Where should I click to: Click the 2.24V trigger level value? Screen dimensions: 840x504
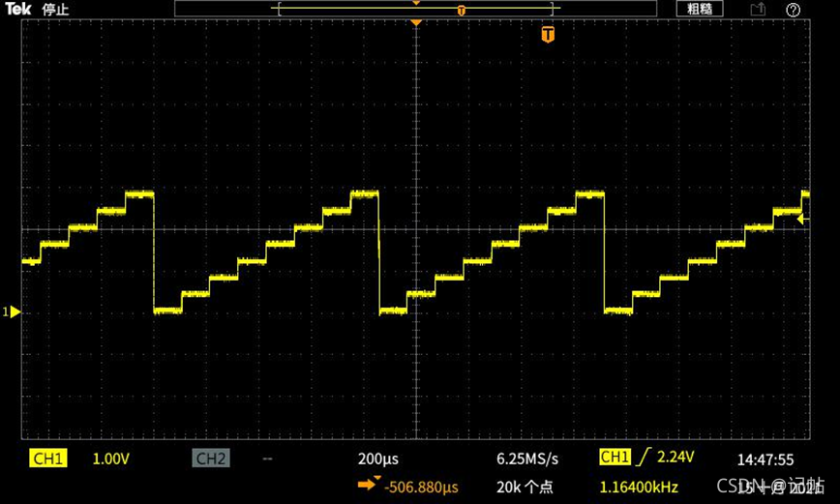[675, 457]
